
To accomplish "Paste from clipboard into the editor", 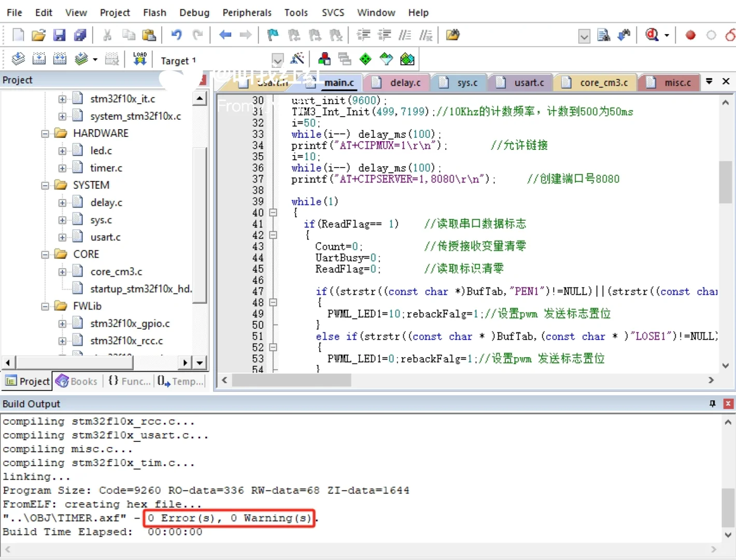I will point(149,35).
